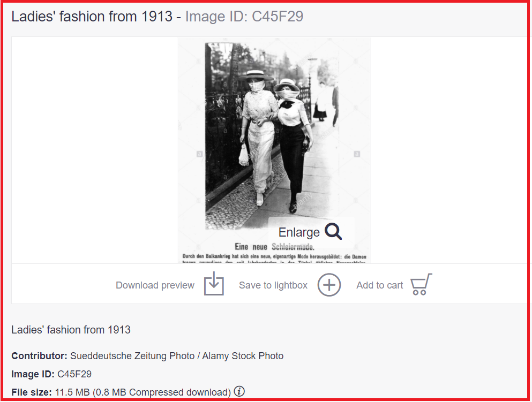Click the Save to lightbox plus icon
532x402 pixels.
click(329, 285)
